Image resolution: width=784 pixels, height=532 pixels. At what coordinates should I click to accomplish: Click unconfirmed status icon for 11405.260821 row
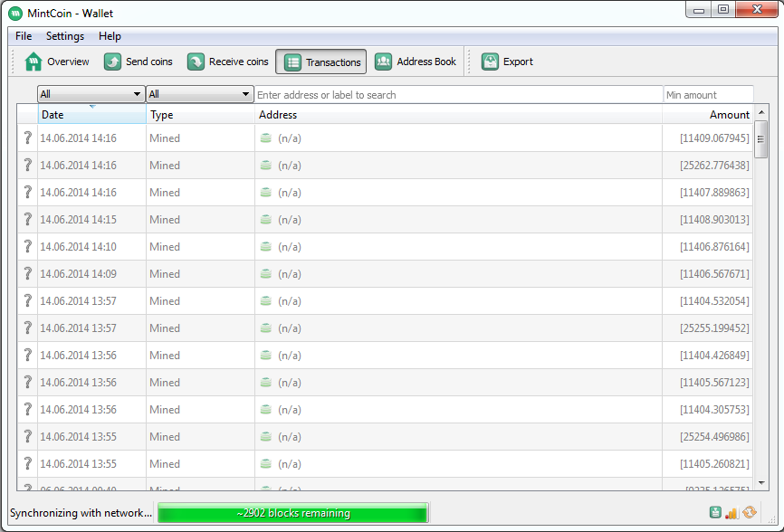(x=28, y=463)
